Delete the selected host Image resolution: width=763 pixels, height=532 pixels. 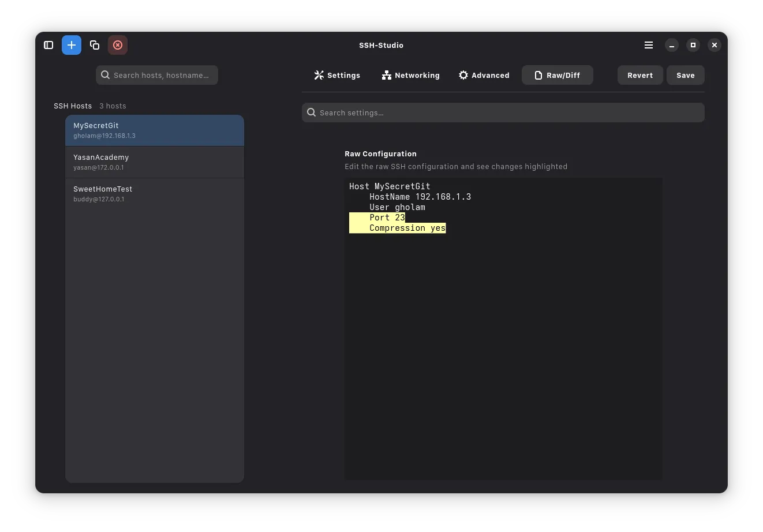[118, 45]
